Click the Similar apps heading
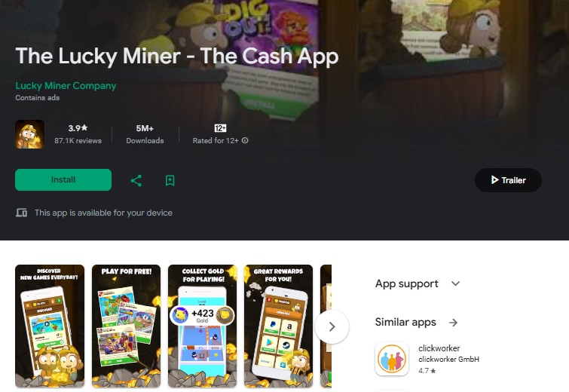569x392 pixels. pos(405,323)
